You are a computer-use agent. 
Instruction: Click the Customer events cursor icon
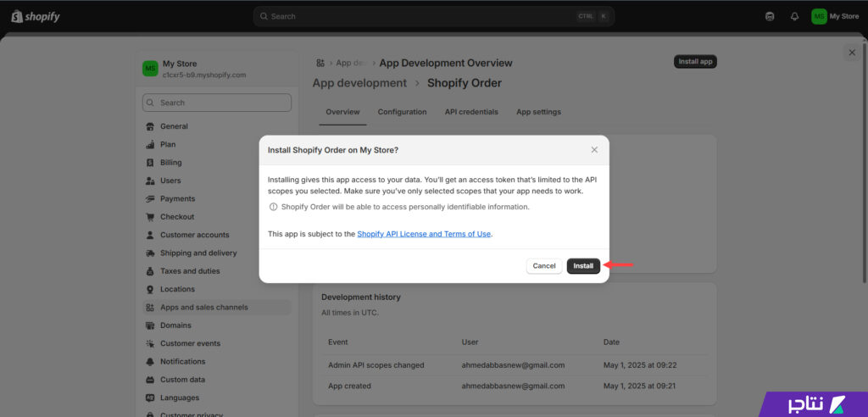point(150,343)
